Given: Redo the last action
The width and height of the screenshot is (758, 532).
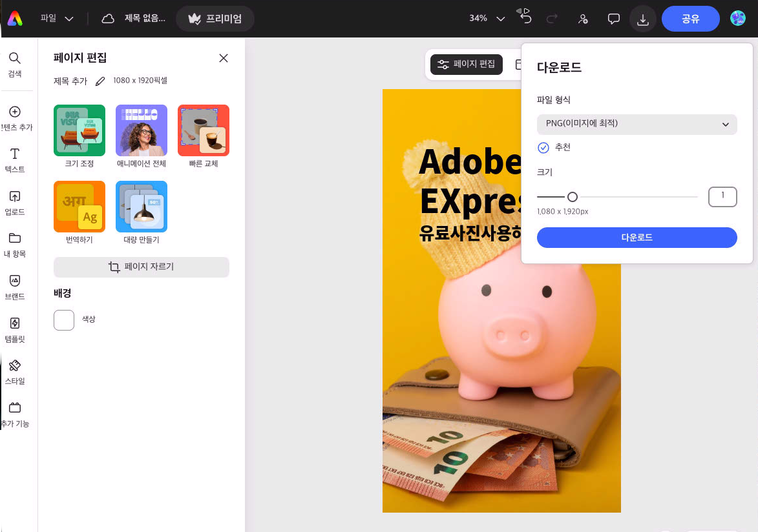Looking at the screenshot, I should [x=552, y=19].
